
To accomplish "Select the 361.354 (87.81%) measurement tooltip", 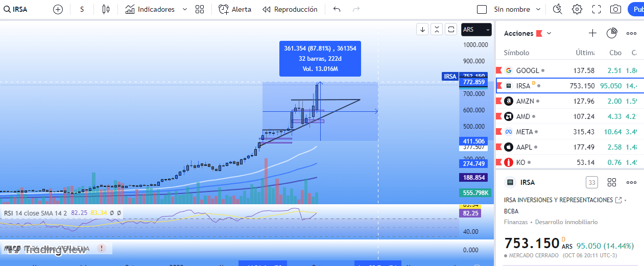I will coord(320,59).
